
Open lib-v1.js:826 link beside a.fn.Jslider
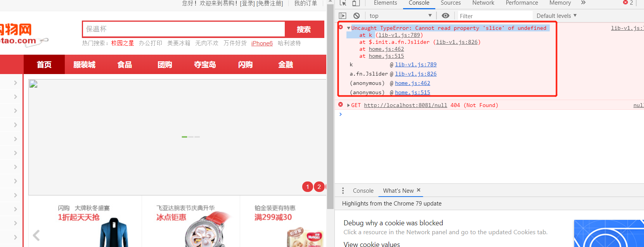tap(415, 74)
